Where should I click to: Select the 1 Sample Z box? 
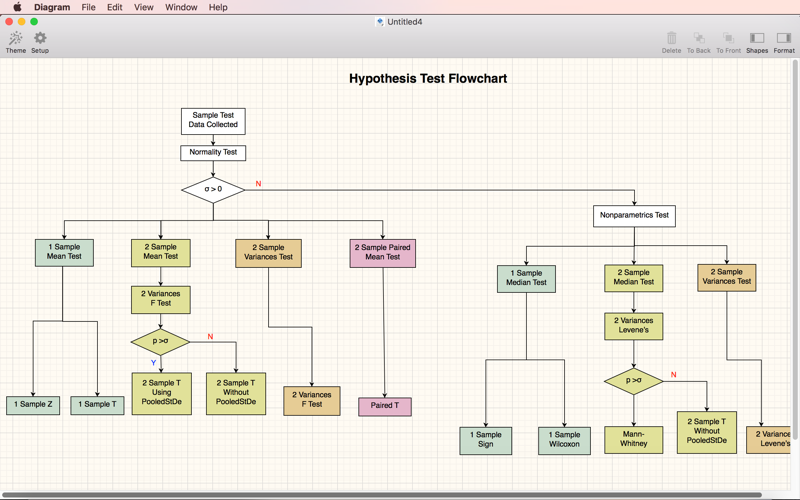point(33,405)
